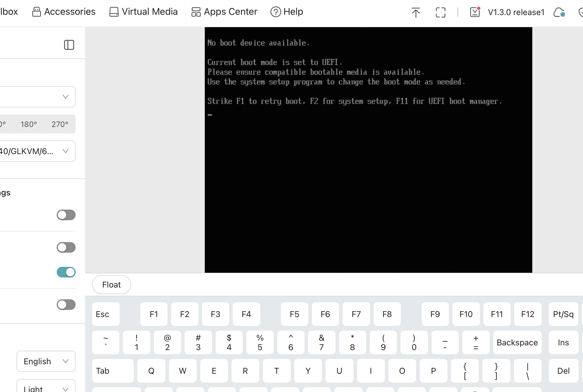
Task: Disable the enabled teal switch
Action: 66,272
